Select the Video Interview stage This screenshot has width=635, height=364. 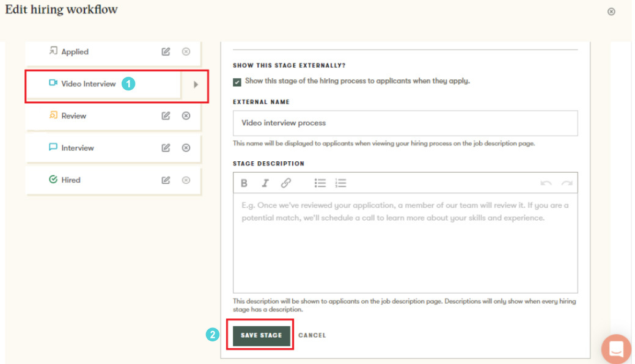pos(89,84)
